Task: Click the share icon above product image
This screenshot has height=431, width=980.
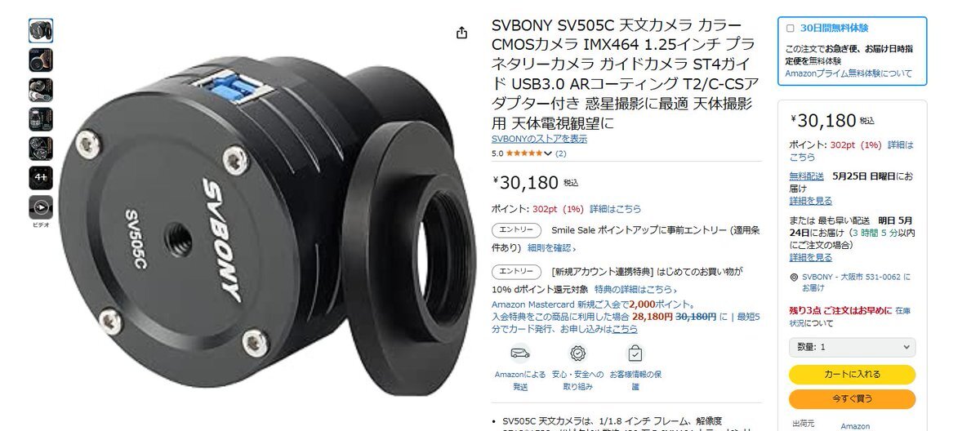Action: pyautogui.click(x=462, y=33)
